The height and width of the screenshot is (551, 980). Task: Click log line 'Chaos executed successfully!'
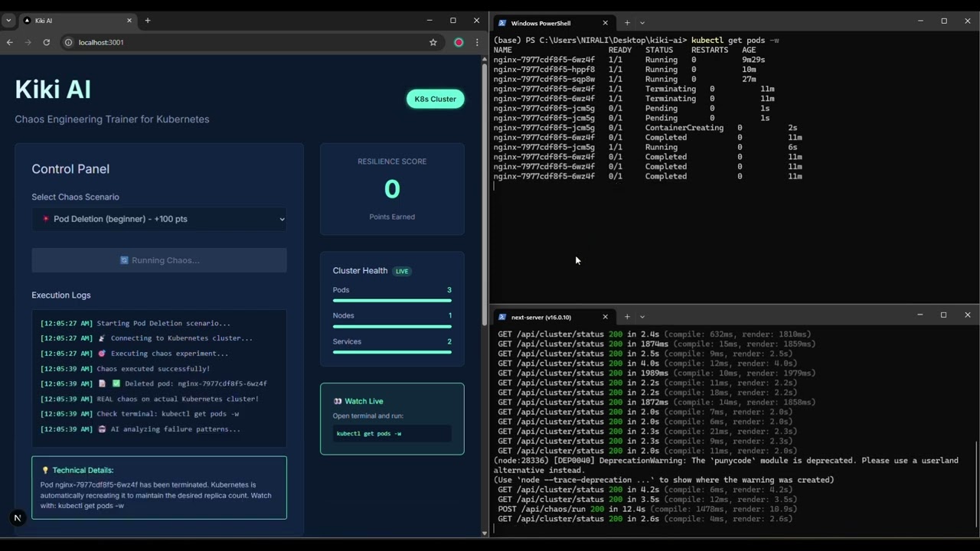tap(125, 369)
